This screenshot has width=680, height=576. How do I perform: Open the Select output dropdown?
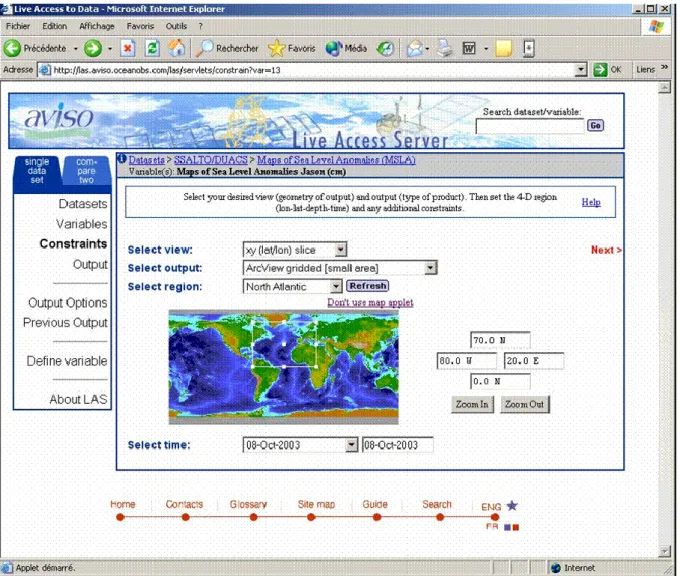tap(430, 268)
